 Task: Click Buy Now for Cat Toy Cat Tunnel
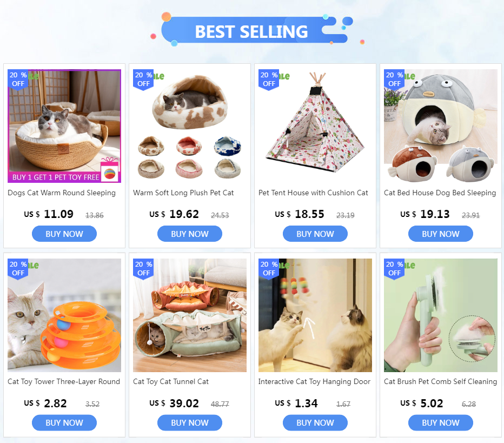(190, 423)
